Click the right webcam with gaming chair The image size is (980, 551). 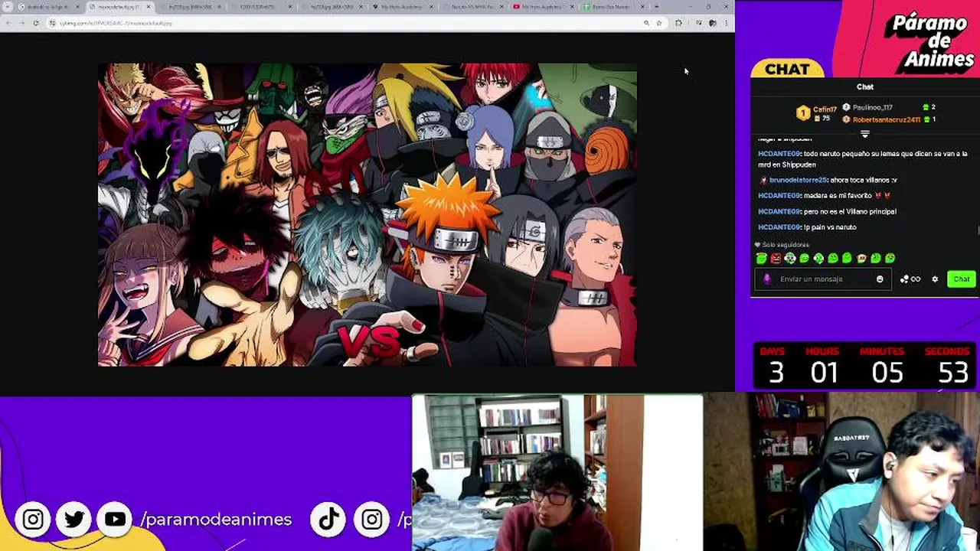coord(842,472)
